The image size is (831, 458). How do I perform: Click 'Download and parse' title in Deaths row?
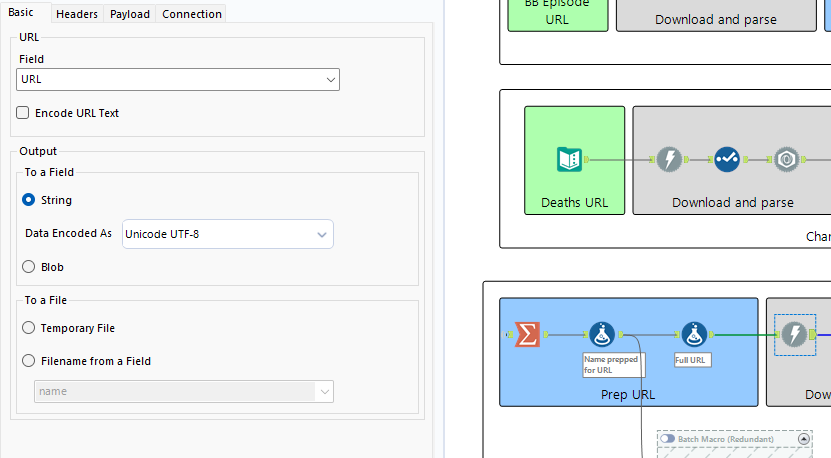[x=732, y=203]
